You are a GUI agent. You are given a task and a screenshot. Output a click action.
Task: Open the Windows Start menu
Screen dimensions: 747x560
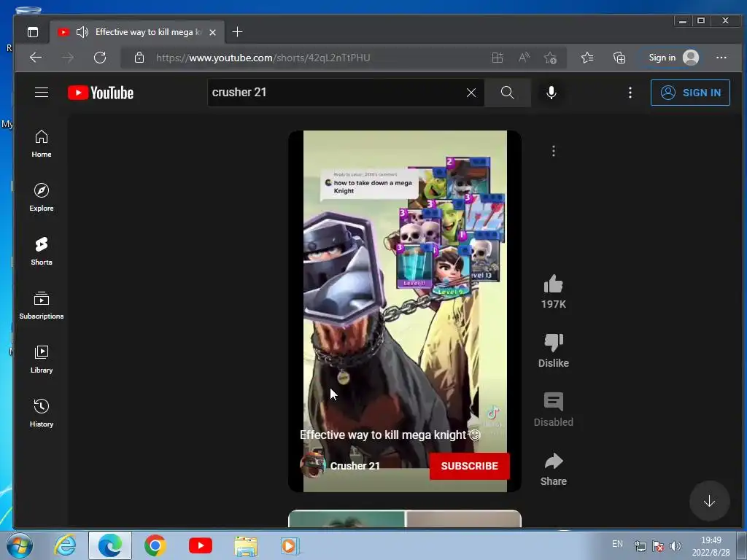click(20, 545)
